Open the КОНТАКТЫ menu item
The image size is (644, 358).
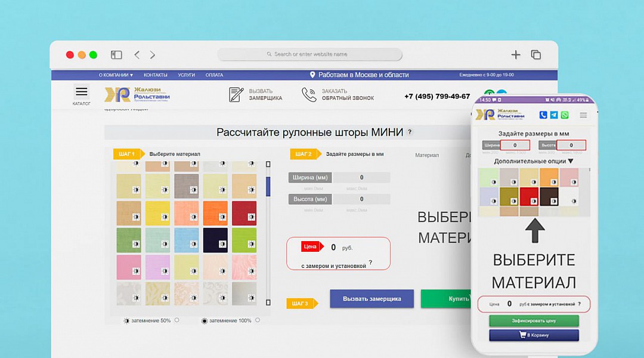[155, 75]
